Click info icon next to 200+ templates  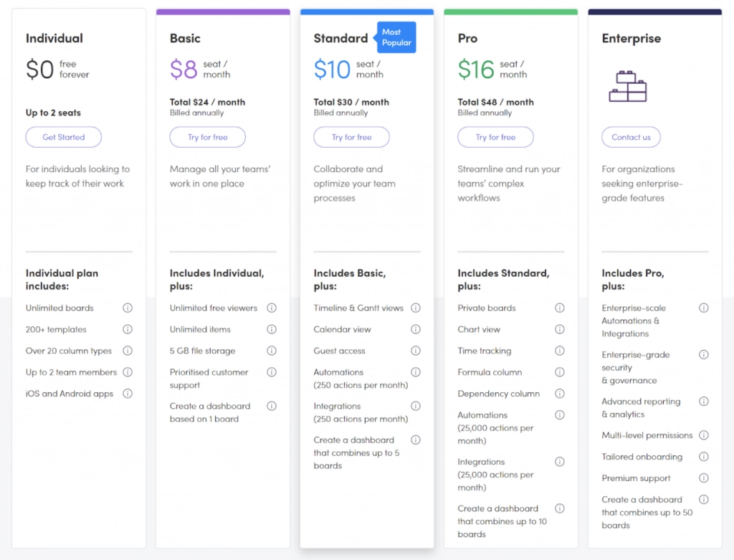click(x=128, y=330)
